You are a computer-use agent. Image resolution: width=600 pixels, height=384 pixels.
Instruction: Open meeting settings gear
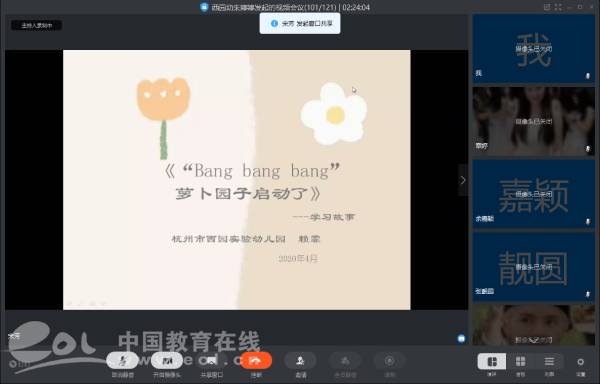pos(580,362)
